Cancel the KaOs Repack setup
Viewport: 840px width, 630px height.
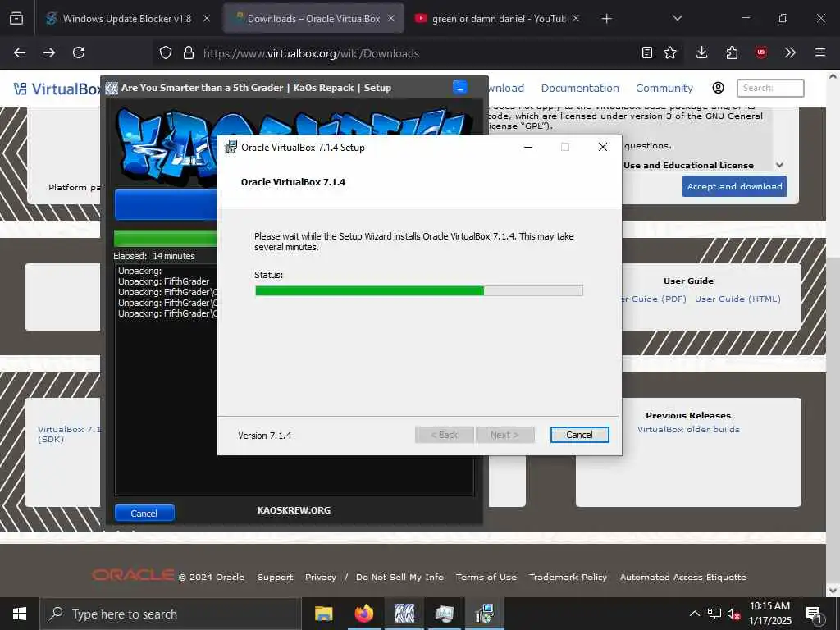click(x=144, y=514)
